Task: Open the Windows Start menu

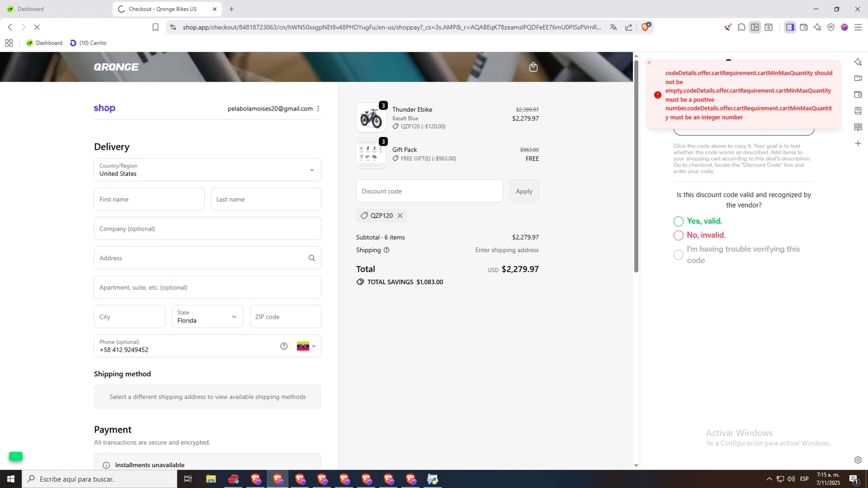Action: click(x=10, y=479)
